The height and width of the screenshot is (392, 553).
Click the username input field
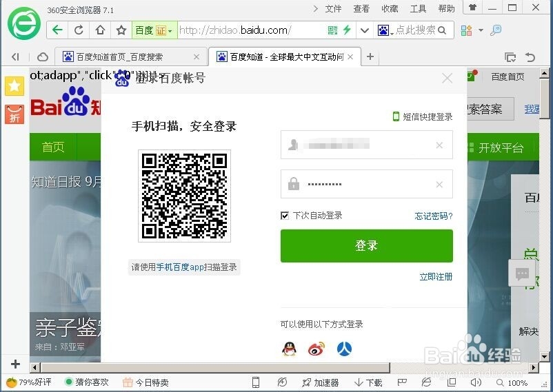pyautogui.click(x=366, y=145)
